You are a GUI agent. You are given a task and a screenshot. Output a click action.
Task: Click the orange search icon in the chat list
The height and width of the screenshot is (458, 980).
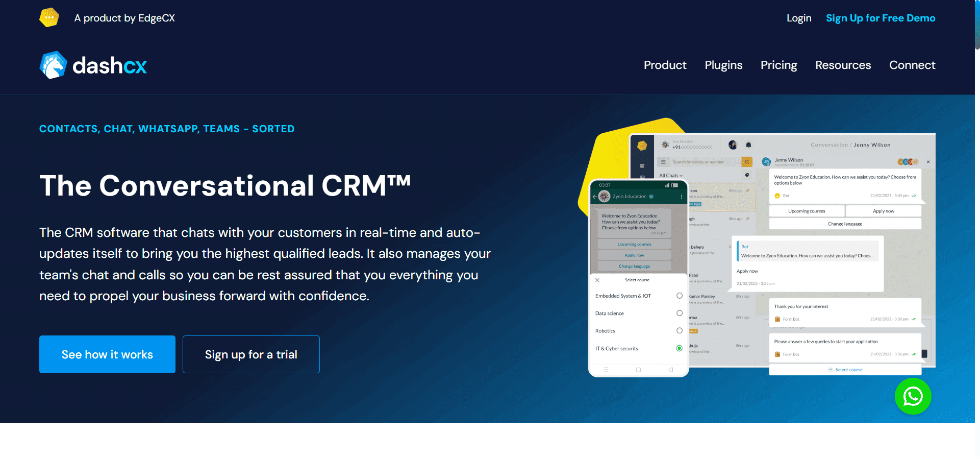click(x=747, y=162)
